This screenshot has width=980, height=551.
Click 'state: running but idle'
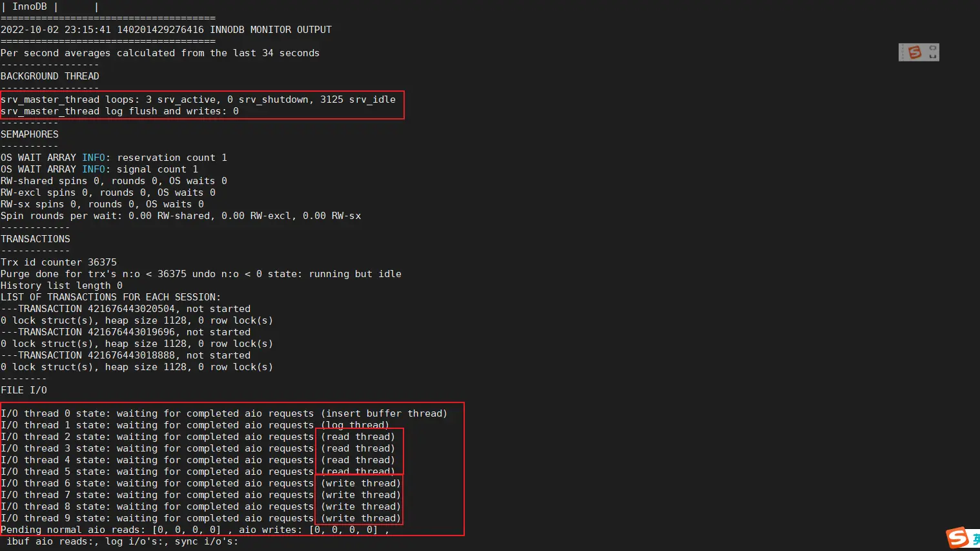pyautogui.click(x=334, y=274)
